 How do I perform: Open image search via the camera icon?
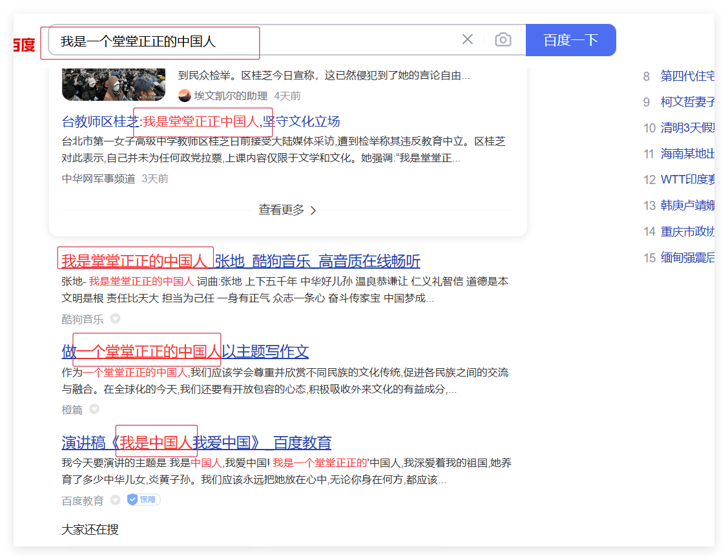pos(503,39)
